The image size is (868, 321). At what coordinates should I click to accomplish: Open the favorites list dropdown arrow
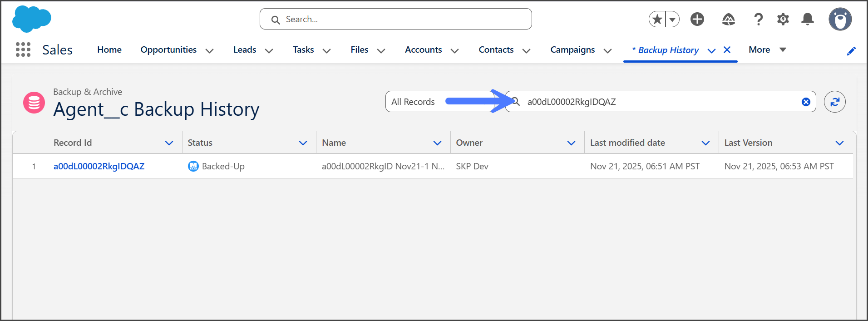672,19
